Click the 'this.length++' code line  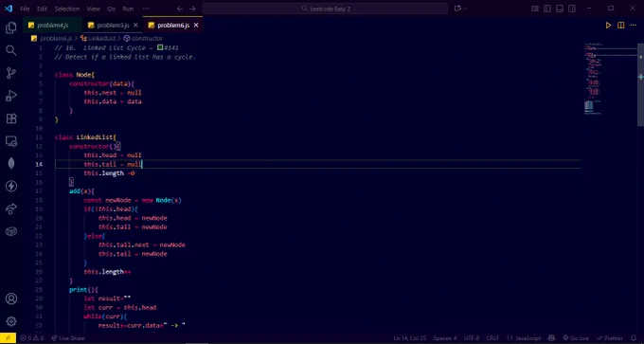[x=107, y=272]
